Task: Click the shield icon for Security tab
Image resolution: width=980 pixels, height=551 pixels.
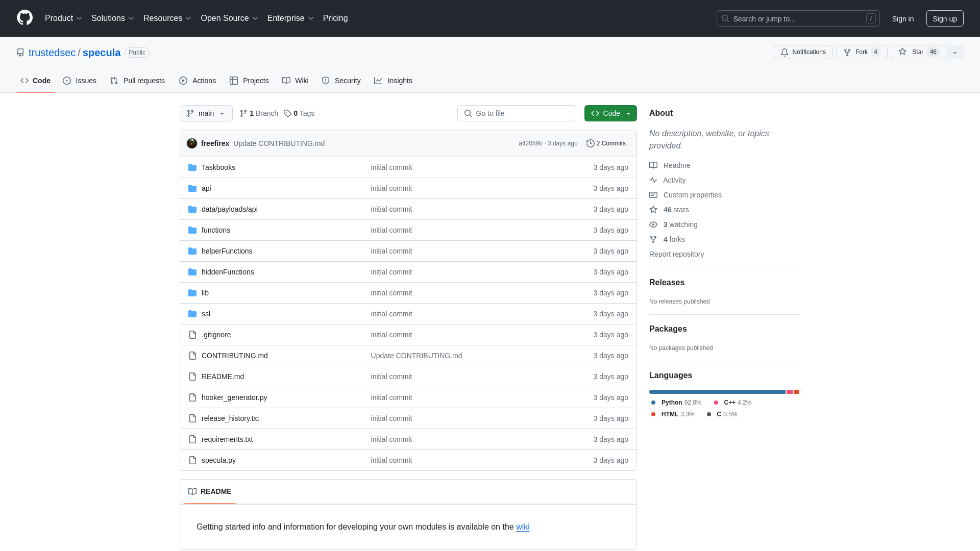Action: 325,81
